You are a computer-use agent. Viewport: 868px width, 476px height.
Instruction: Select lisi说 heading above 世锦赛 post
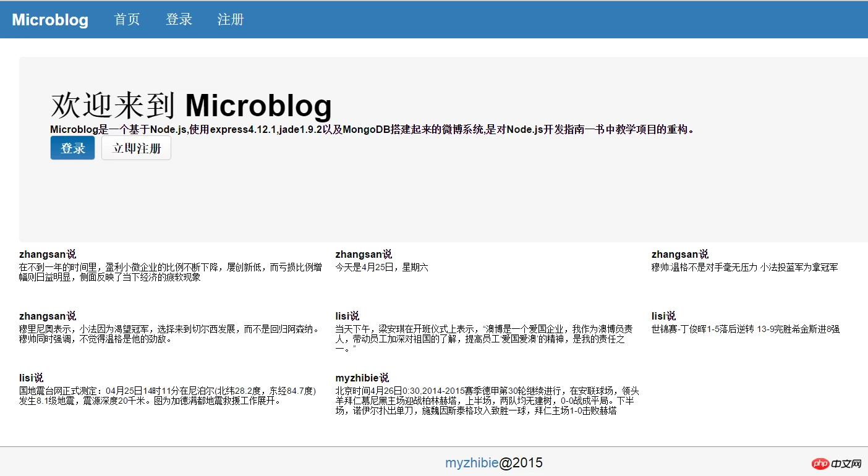(x=663, y=316)
